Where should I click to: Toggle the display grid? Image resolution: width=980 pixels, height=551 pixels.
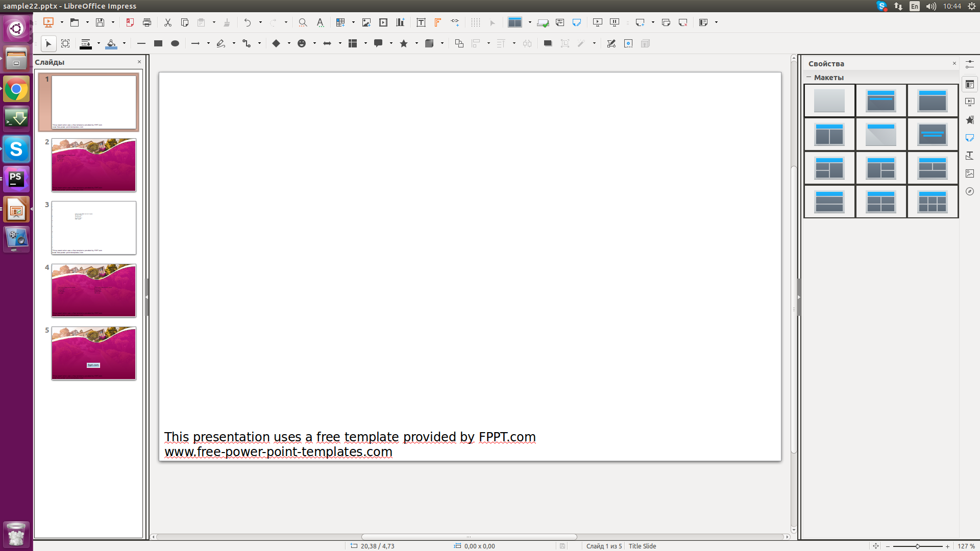(475, 22)
